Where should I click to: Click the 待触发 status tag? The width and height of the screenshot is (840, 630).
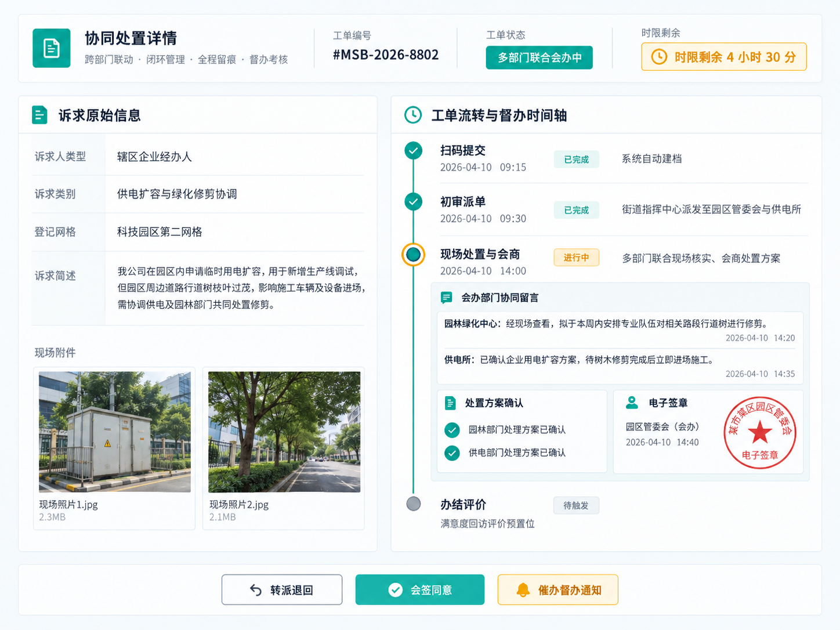[576, 505]
